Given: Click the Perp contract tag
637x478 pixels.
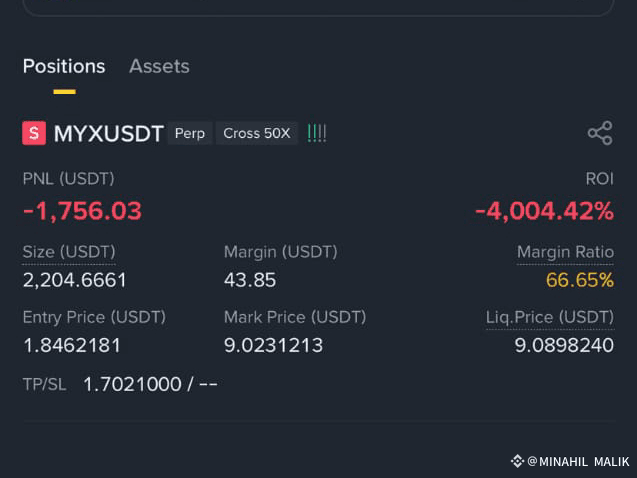Looking at the screenshot, I should (x=190, y=133).
